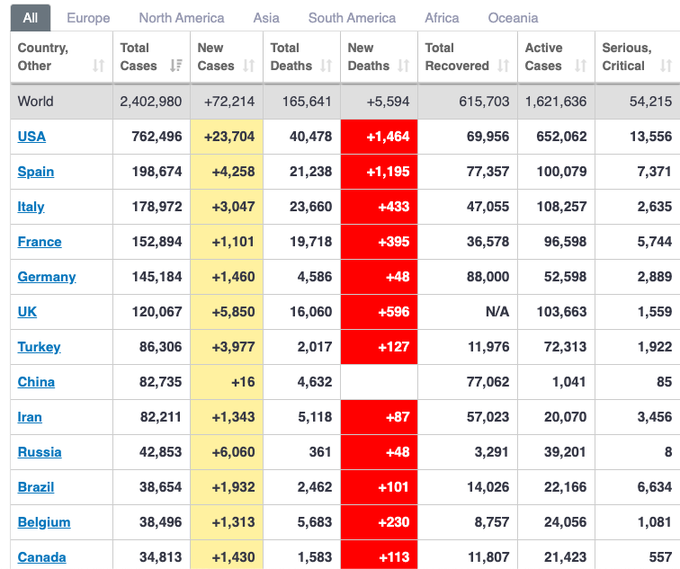Switch to the Europe tab

88,18
